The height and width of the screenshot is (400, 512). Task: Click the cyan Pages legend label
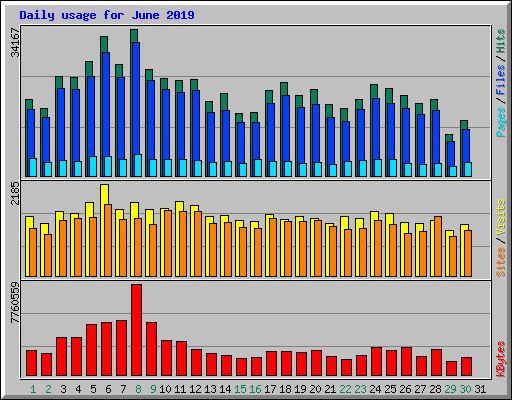click(x=501, y=122)
